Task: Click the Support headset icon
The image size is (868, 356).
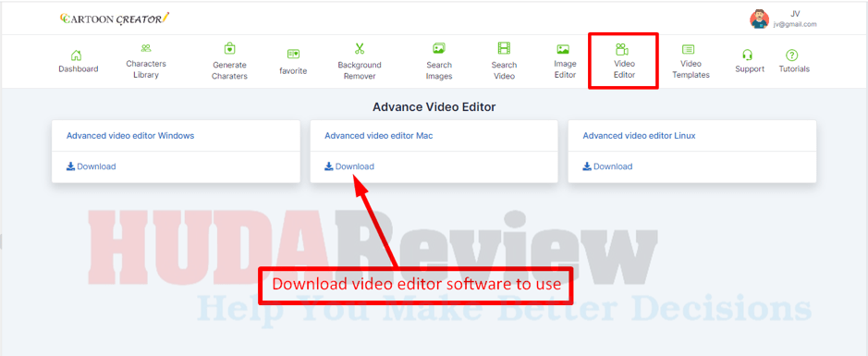Action: click(747, 55)
